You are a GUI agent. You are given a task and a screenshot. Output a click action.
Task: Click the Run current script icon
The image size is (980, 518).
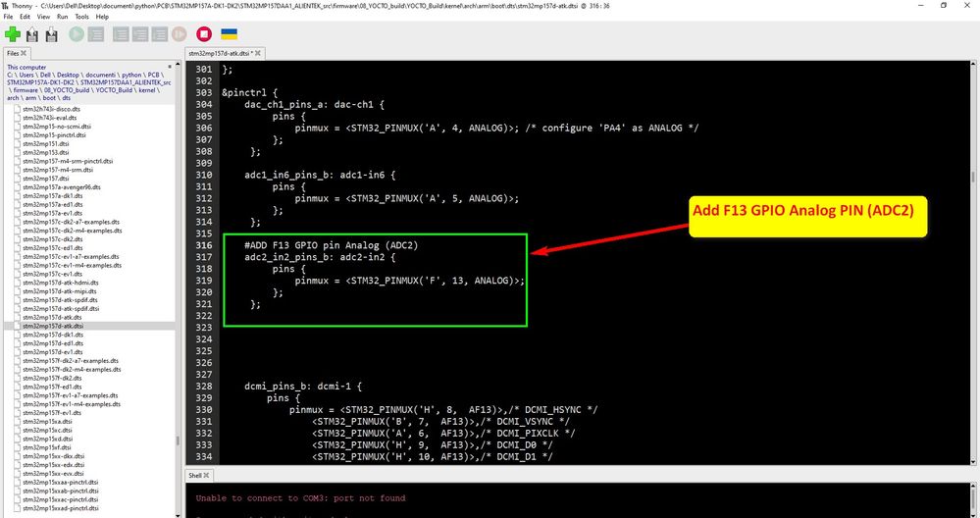point(77,33)
